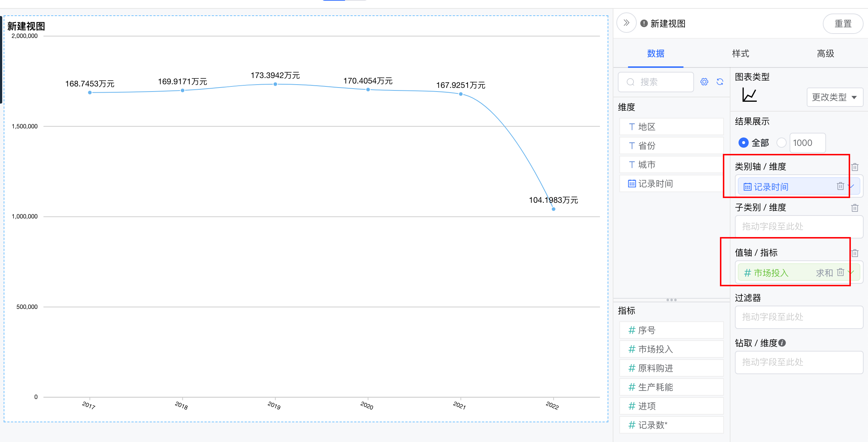The width and height of the screenshot is (868, 442).
Task: Select the 省份 dimension field
Action: tap(671, 146)
